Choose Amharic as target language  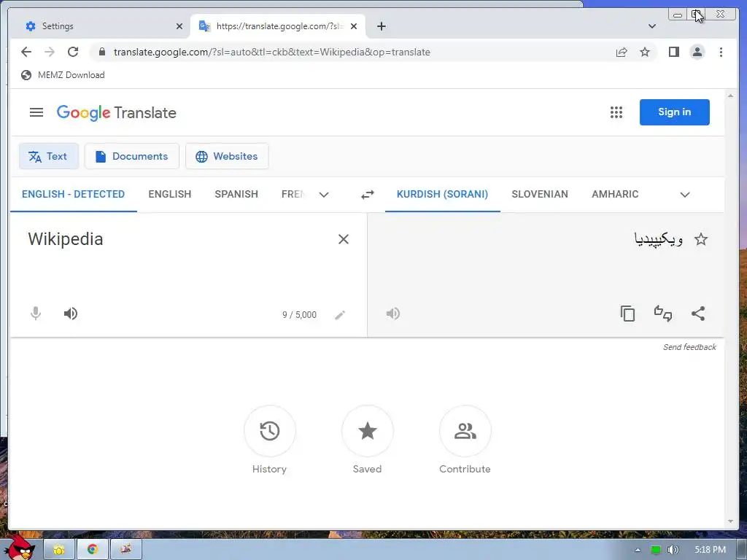click(615, 194)
